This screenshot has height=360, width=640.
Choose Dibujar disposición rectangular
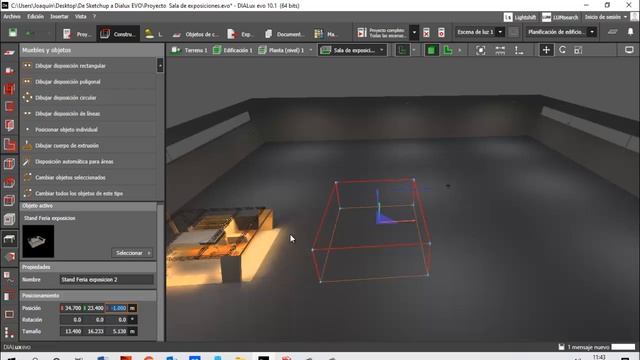[x=88, y=66]
